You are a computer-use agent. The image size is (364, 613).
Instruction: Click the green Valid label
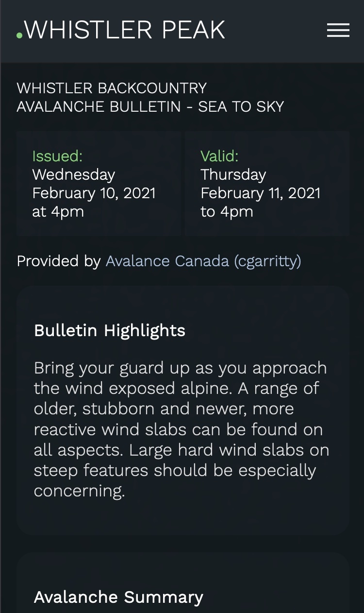tap(219, 156)
